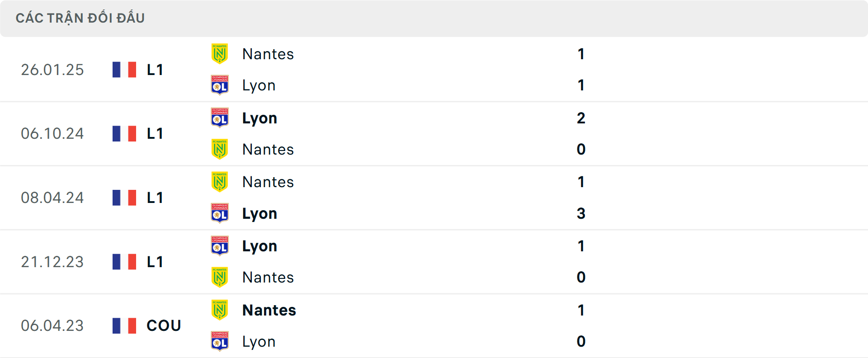Open the Lyon badge in the 21.12.23 match
This screenshot has height=358, width=868.
[220, 246]
